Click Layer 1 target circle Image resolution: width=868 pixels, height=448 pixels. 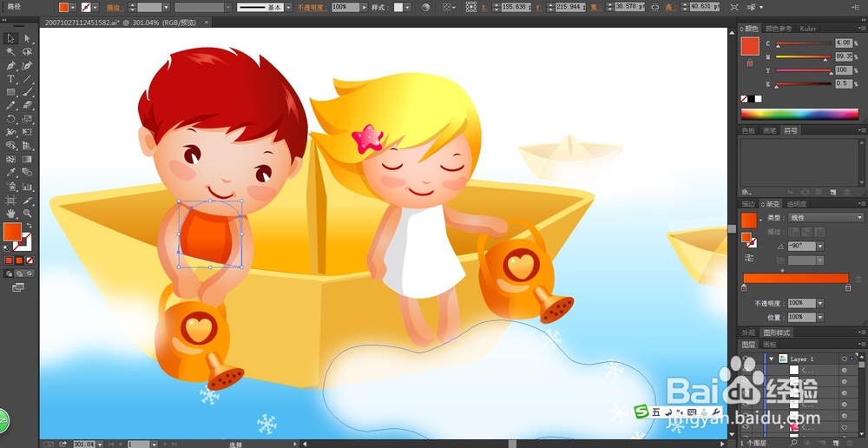coord(845,359)
